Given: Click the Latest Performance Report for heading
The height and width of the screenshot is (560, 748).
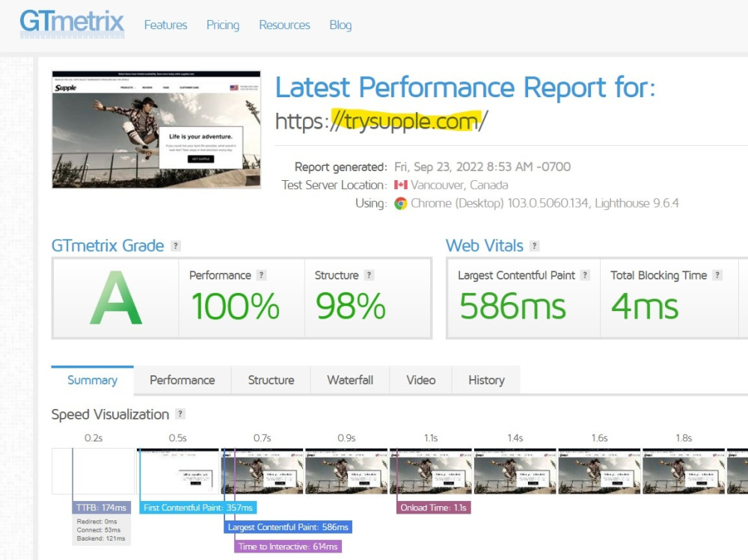Looking at the screenshot, I should pyautogui.click(x=465, y=87).
